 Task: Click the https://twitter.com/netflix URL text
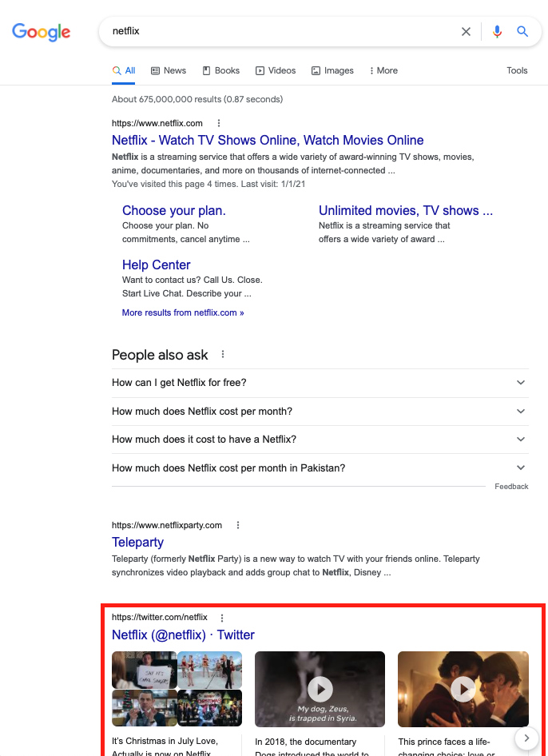pyautogui.click(x=160, y=617)
